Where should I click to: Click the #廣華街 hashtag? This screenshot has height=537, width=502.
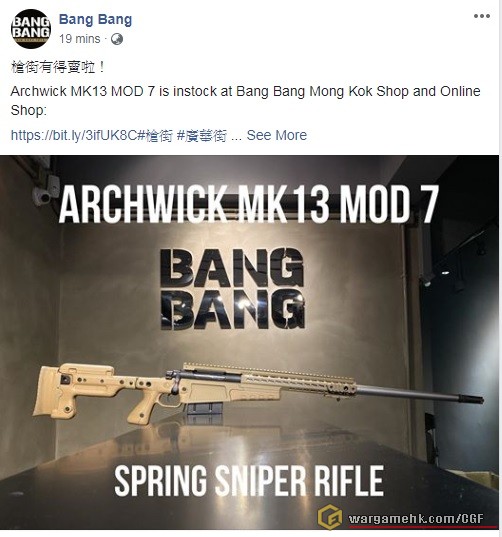tap(202, 136)
